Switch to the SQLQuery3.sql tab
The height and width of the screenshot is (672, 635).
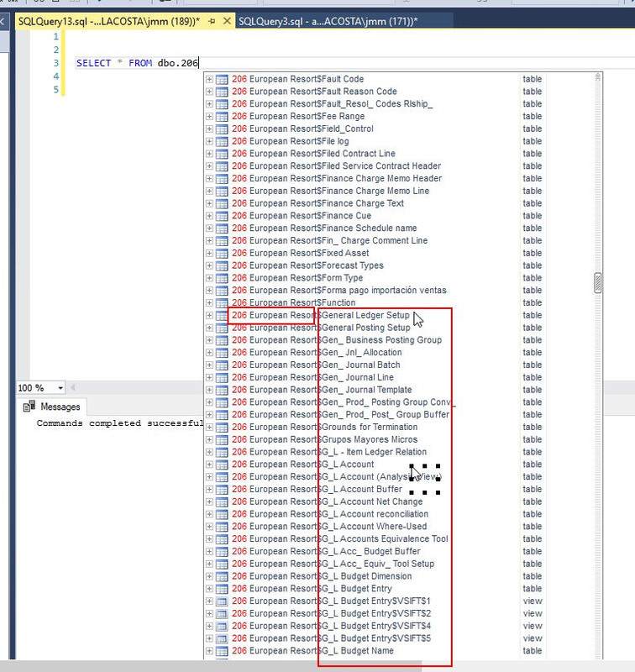point(328,21)
